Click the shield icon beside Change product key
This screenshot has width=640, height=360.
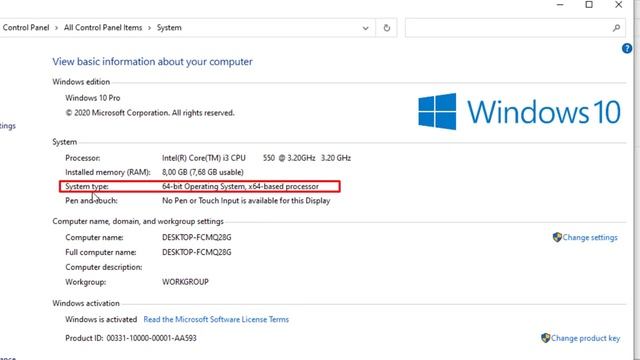[545, 338]
